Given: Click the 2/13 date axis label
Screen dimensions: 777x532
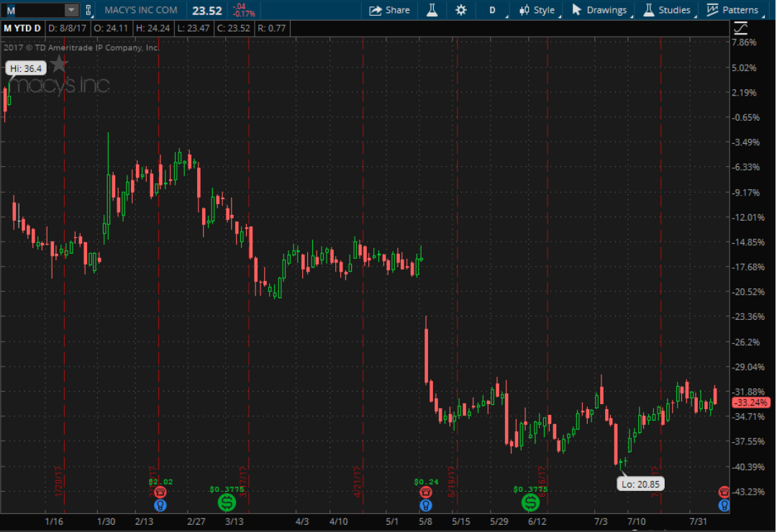Looking at the screenshot, I should [x=144, y=522].
